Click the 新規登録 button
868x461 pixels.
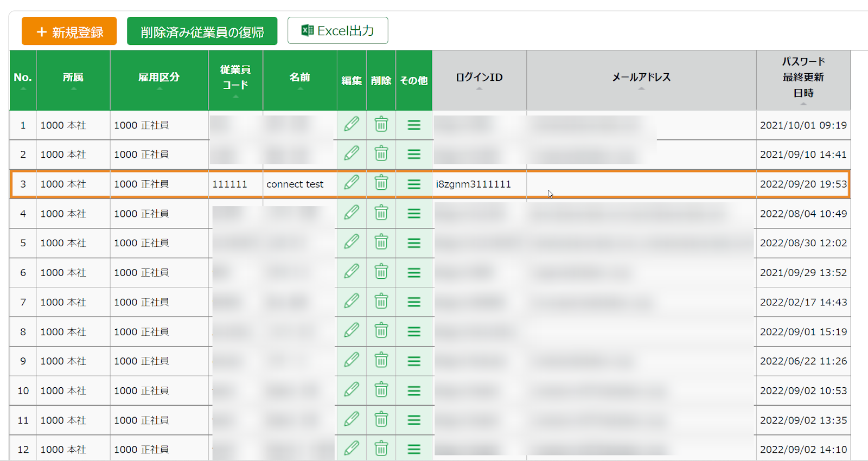[69, 31]
